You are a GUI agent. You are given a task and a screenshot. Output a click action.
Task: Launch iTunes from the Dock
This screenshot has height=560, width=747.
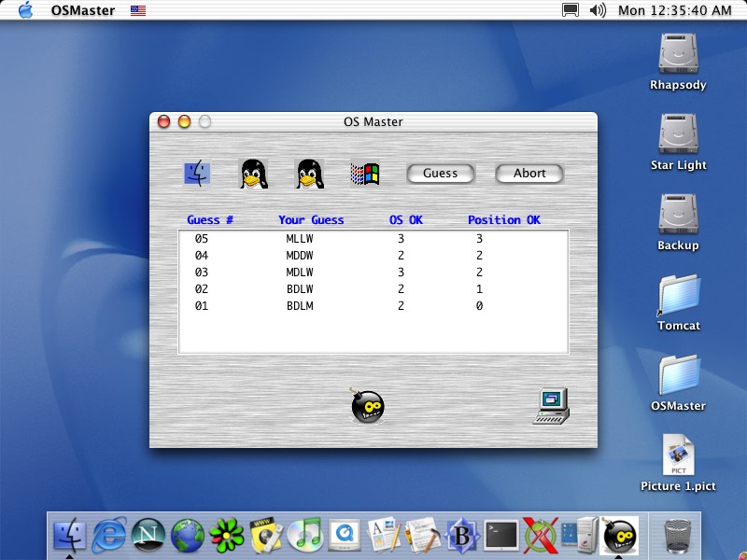[x=305, y=535]
